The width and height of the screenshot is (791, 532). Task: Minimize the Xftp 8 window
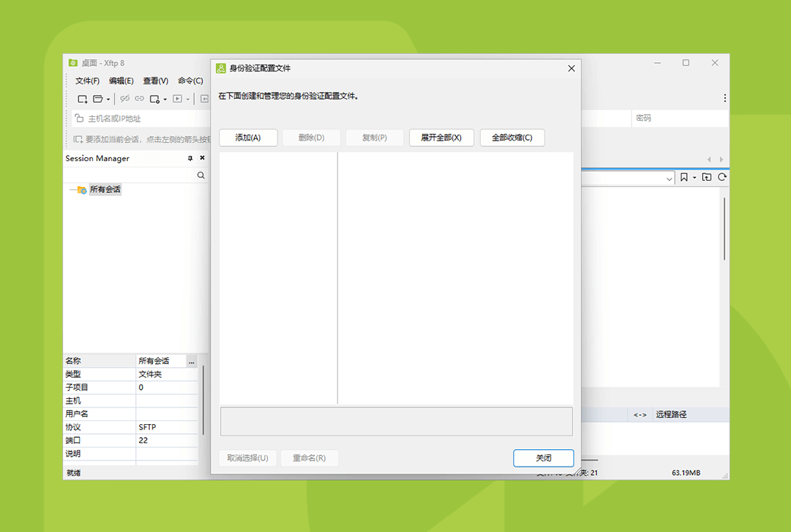pos(657,63)
